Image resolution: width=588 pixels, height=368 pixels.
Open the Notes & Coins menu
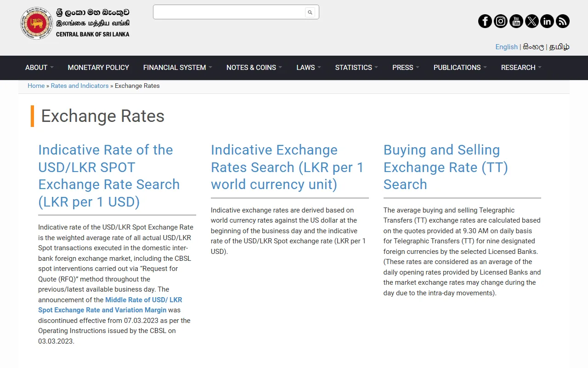pyautogui.click(x=254, y=67)
